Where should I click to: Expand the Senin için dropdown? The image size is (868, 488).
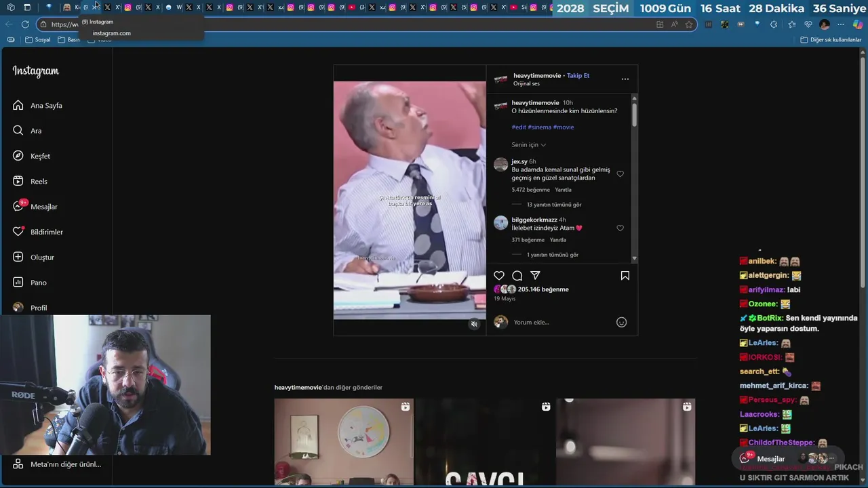[528, 145]
